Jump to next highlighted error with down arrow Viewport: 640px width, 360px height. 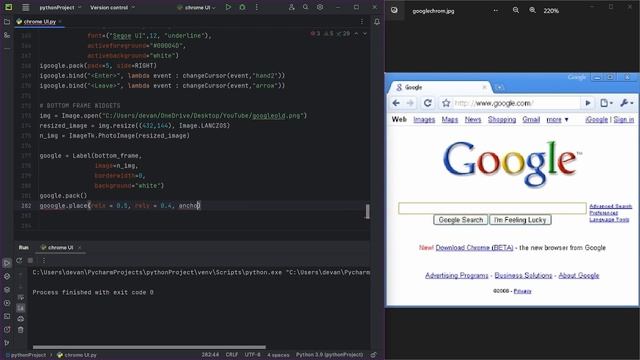tap(364, 33)
